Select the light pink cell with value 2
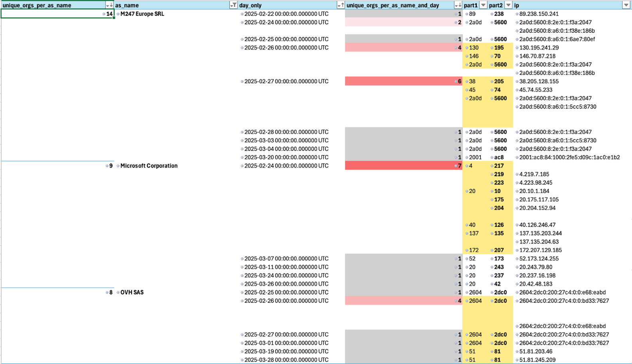The image size is (632, 364). point(404,22)
